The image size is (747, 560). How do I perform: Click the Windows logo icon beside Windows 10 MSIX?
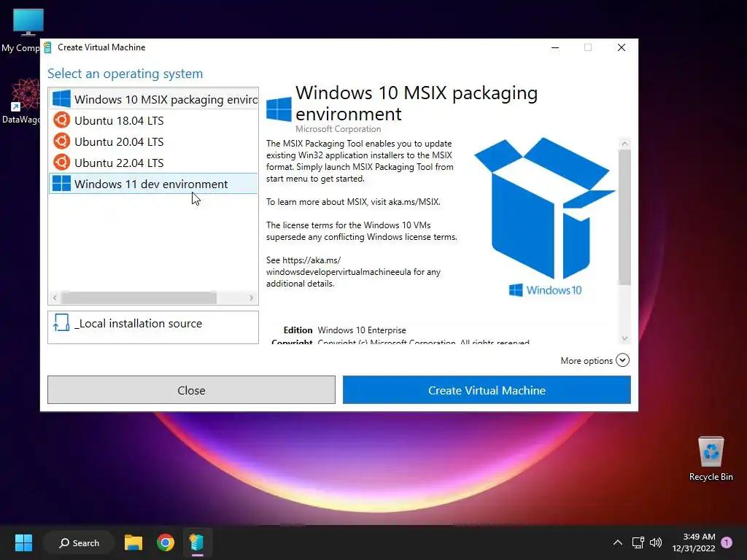coord(61,99)
